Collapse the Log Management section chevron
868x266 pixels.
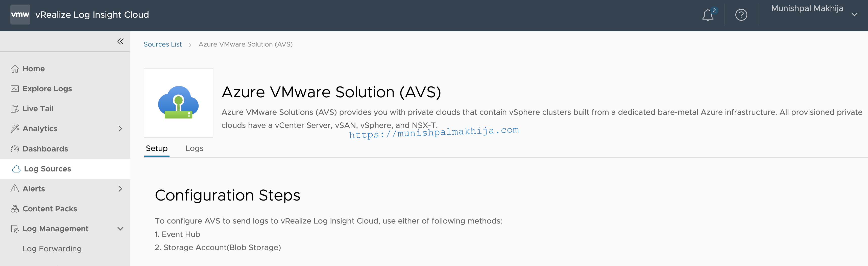120,229
